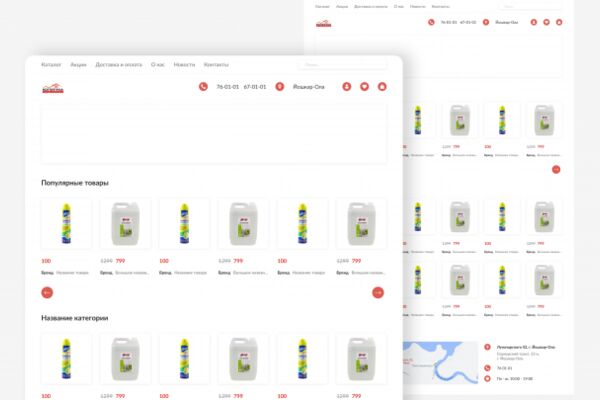Click the Название категории heading

[75, 318]
